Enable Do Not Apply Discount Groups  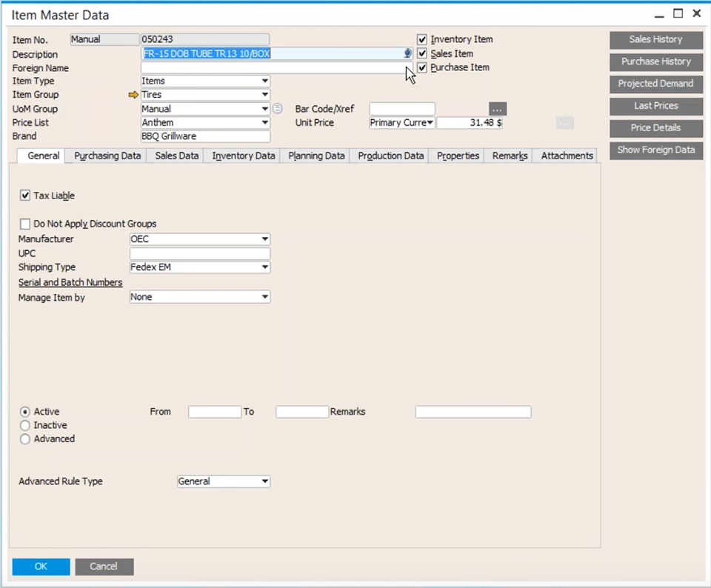pyautogui.click(x=25, y=223)
